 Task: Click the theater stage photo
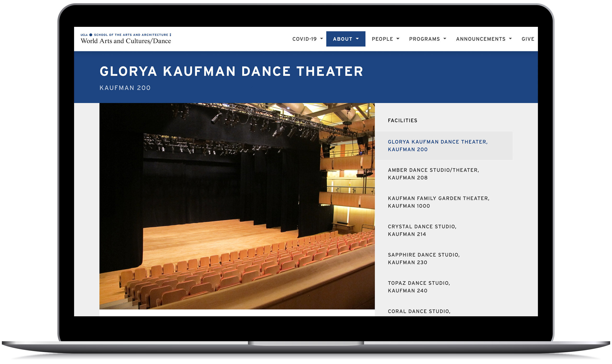tap(237, 206)
